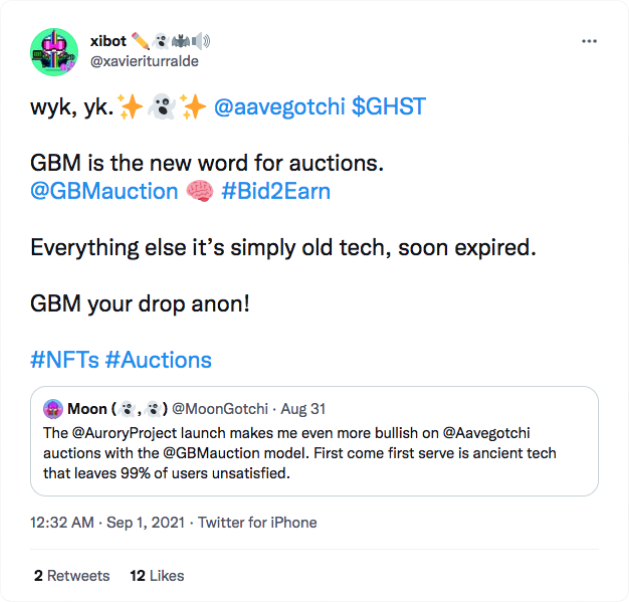Open the Twitter for iPhone source link
629x602 pixels.
(257, 522)
